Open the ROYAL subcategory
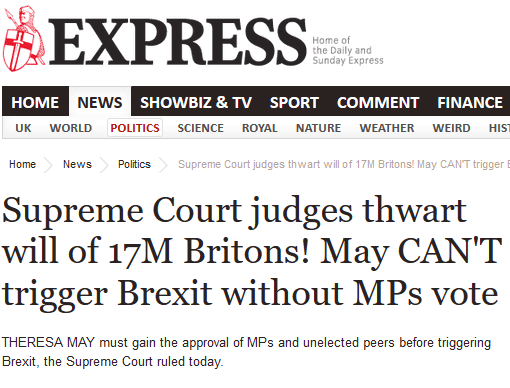This screenshot has width=510, height=388. coord(260,128)
